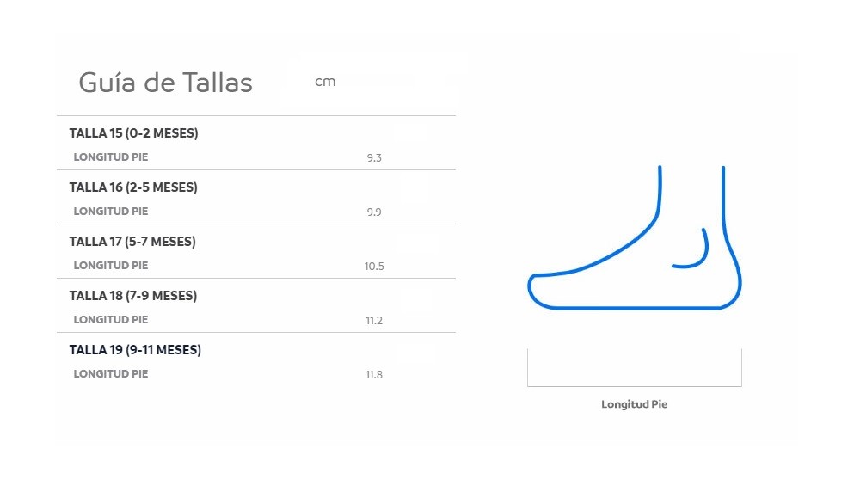Click LONGITUD PIE label under Talla 16

pos(111,212)
